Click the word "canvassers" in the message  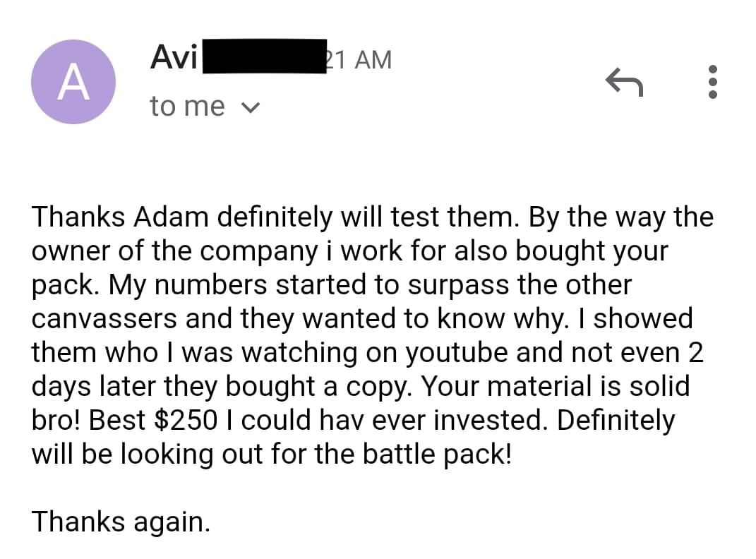[104, 318]
